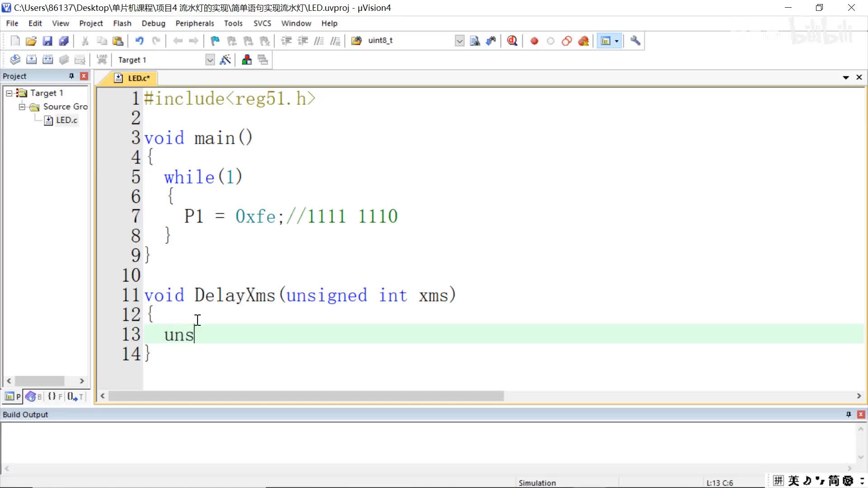
Task: Click the editor horizontal scrollbar thumb
Action: click(x=306, y=396)
